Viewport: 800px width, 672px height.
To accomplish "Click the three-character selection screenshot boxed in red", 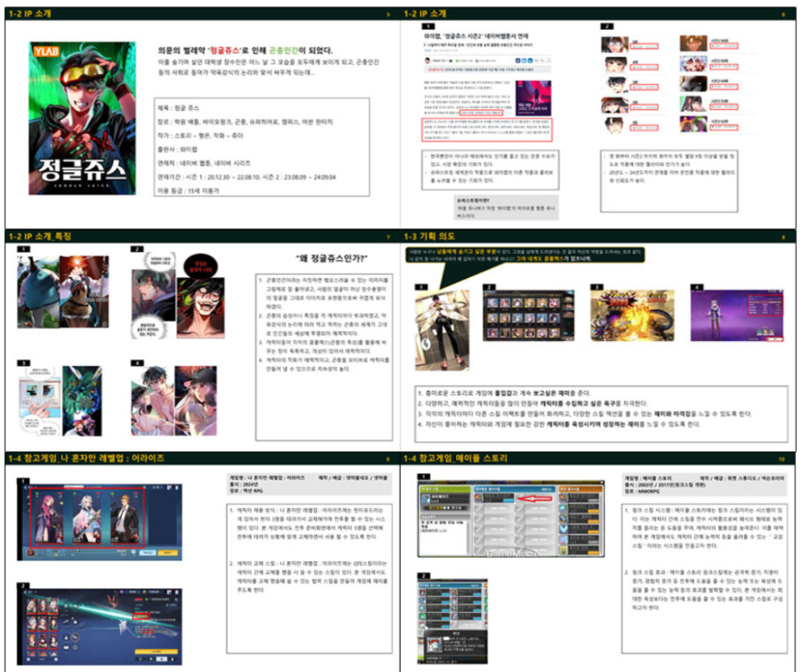I will click(99, 522).
